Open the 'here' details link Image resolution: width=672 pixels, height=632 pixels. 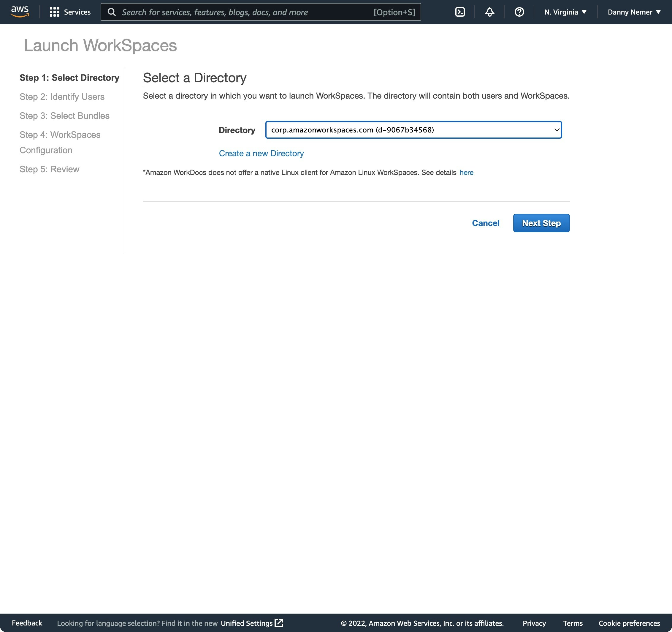pos(466,173)
